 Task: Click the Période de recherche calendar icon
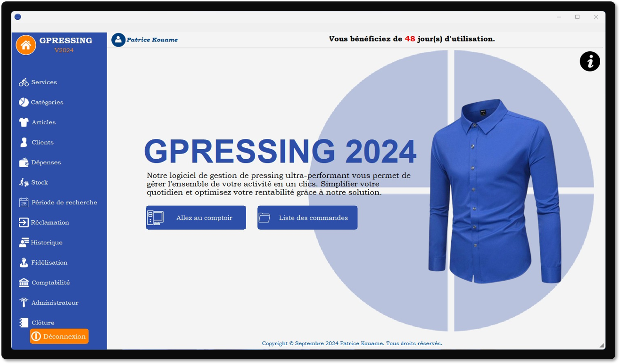tap(24, 202)
